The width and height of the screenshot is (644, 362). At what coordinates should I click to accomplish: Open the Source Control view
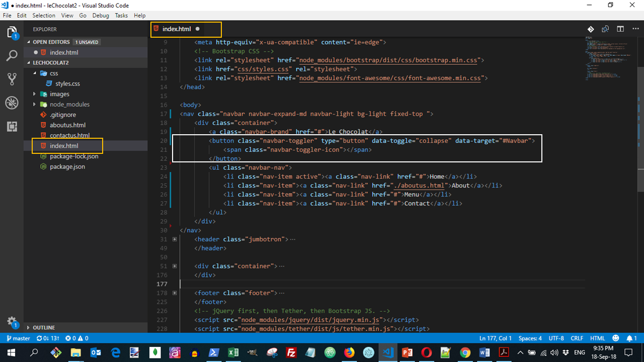(x=12, y=79)
